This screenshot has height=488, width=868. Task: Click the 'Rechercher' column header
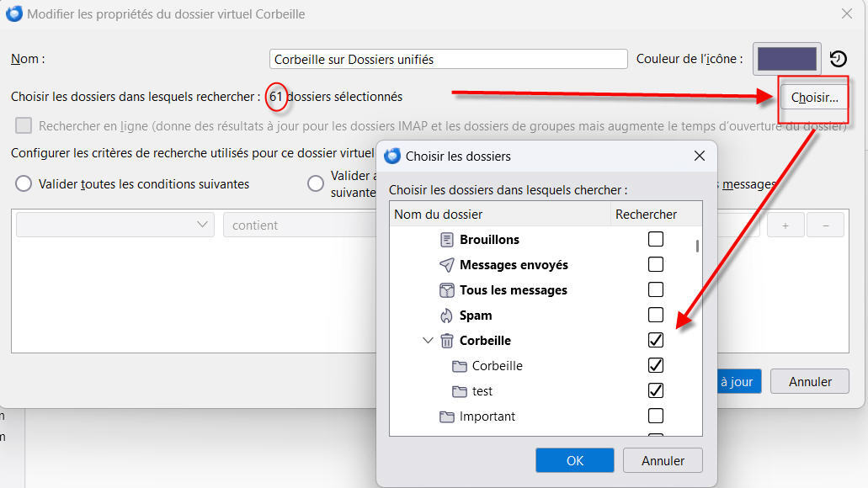click(x=646, y=215)
